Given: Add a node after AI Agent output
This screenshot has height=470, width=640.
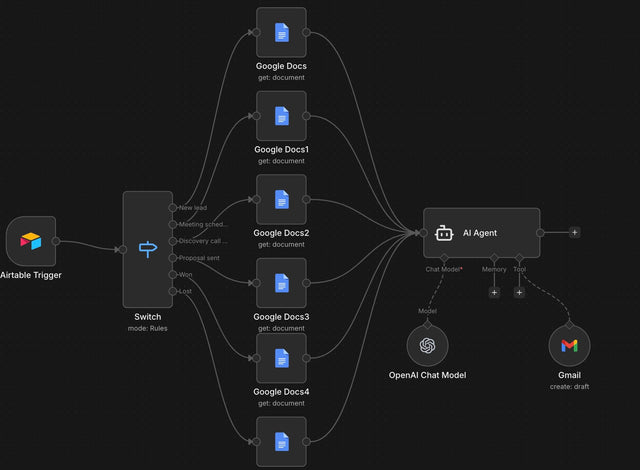Looking at the screenshot, I should tap(575, 233).
